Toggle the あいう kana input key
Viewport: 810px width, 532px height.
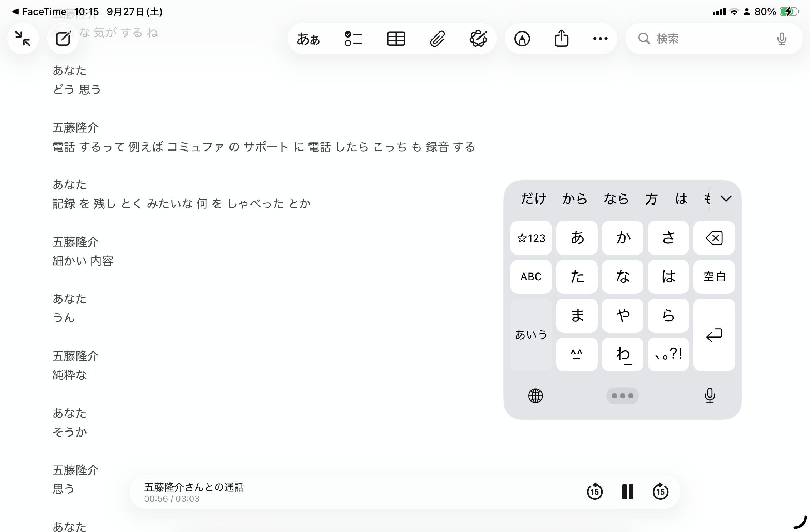pyautogui.click(x=531, y=335)
